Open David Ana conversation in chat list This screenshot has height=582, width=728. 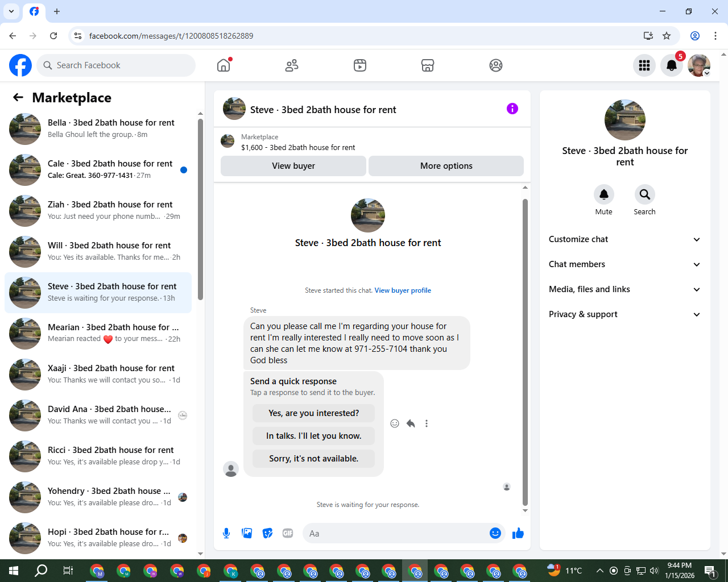[x=98, y=415]
